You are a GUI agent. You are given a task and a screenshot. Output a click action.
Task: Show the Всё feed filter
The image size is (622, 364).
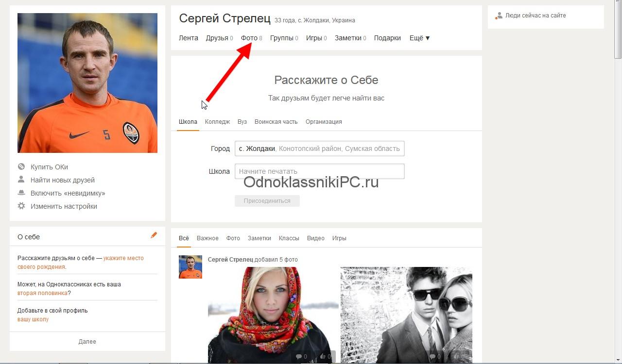coord(184,238)
